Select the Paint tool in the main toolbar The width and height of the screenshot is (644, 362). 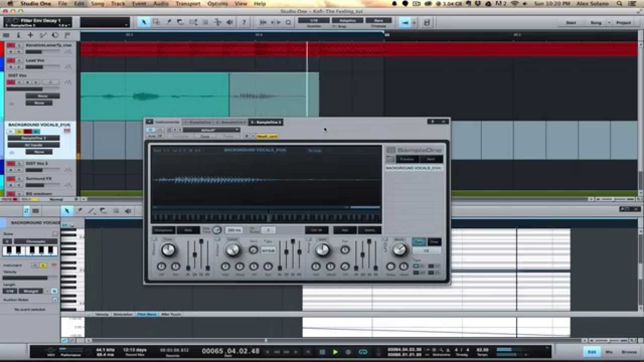169,22
